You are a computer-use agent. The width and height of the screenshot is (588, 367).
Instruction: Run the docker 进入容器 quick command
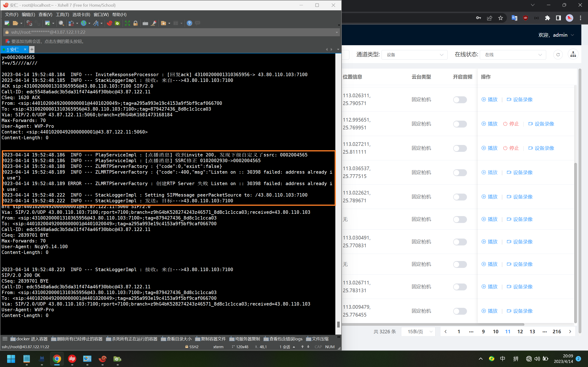(29, 339)
